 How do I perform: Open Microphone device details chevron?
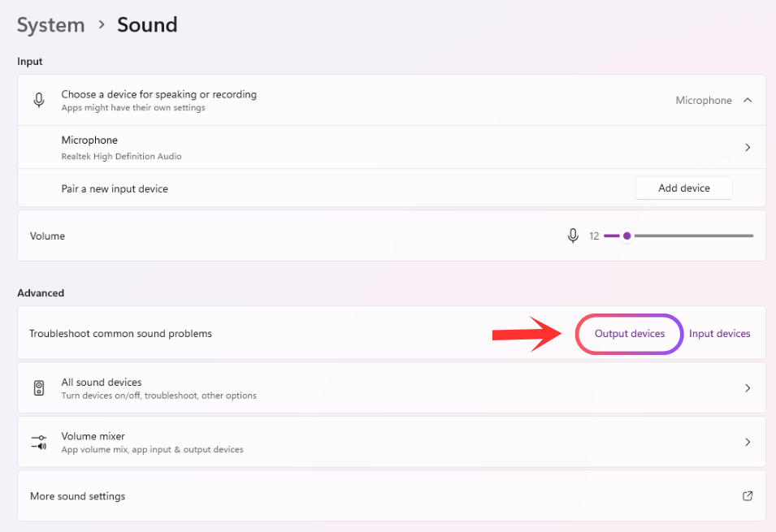(748, 148)
